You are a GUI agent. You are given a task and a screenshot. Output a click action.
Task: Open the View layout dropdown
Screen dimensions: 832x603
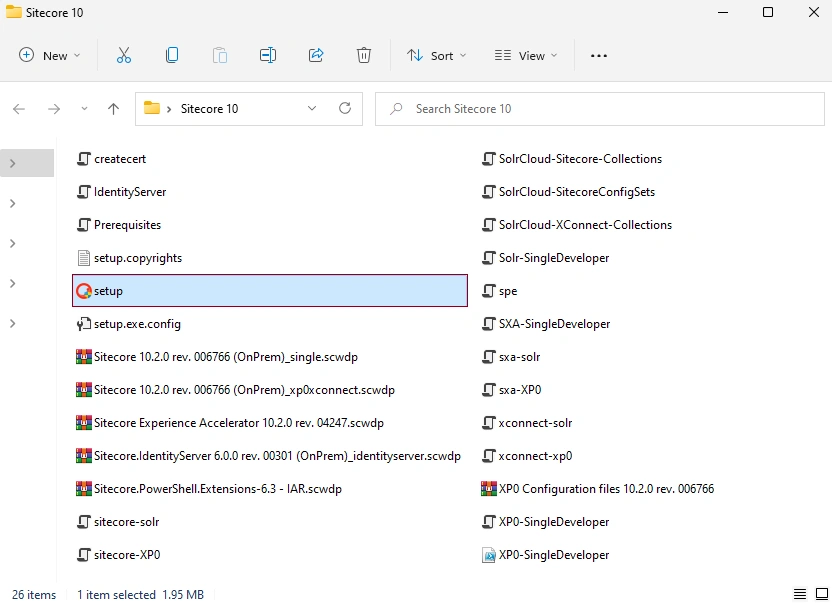coord(526,55)
